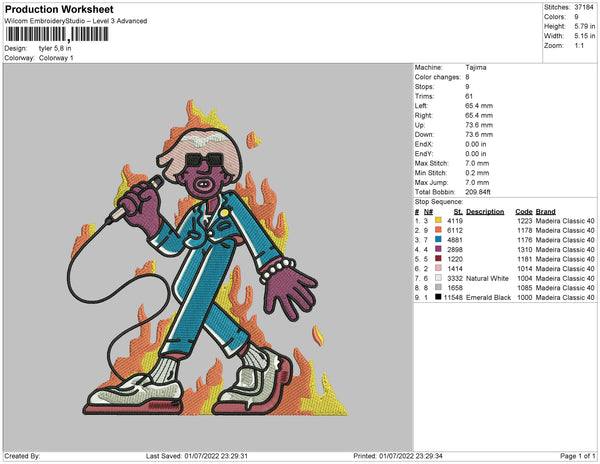The image size is (600, 464).
Task: Click the 'Stop Sequence:' label
Action: [439, 202]
